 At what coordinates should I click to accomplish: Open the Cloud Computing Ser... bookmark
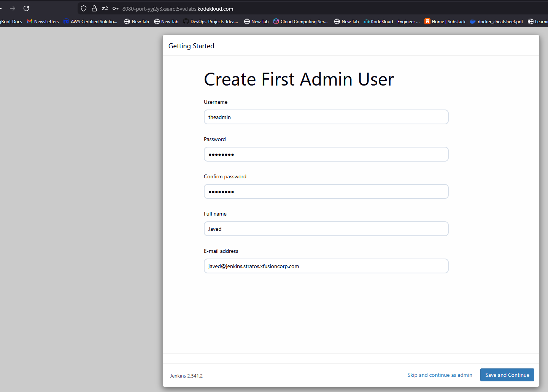point(300,22)
